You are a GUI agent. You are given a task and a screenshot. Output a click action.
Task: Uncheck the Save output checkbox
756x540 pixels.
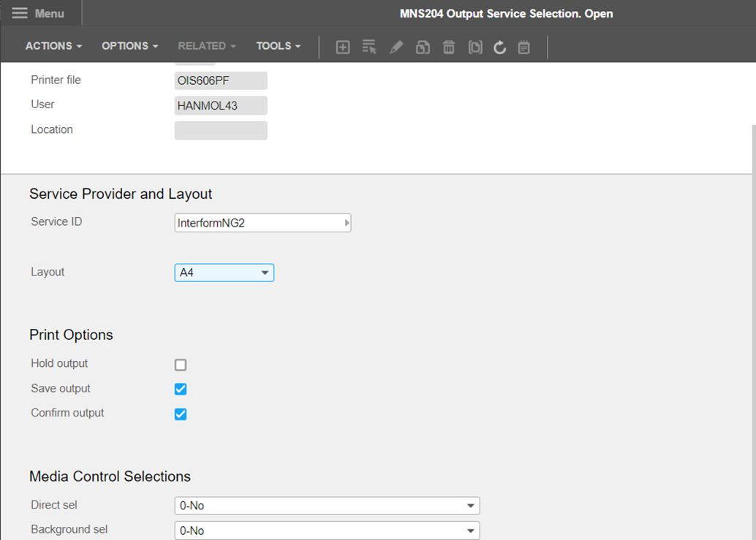tap(181, 389)
